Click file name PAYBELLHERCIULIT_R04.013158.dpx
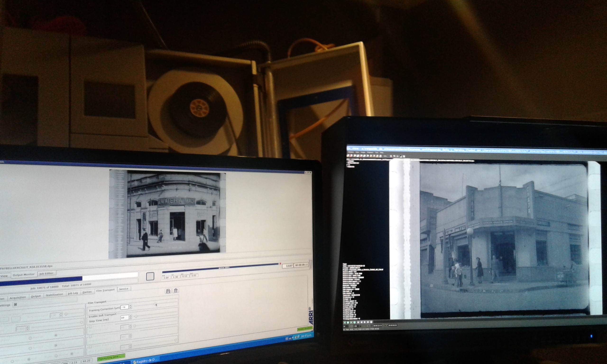 click(26, 267)
